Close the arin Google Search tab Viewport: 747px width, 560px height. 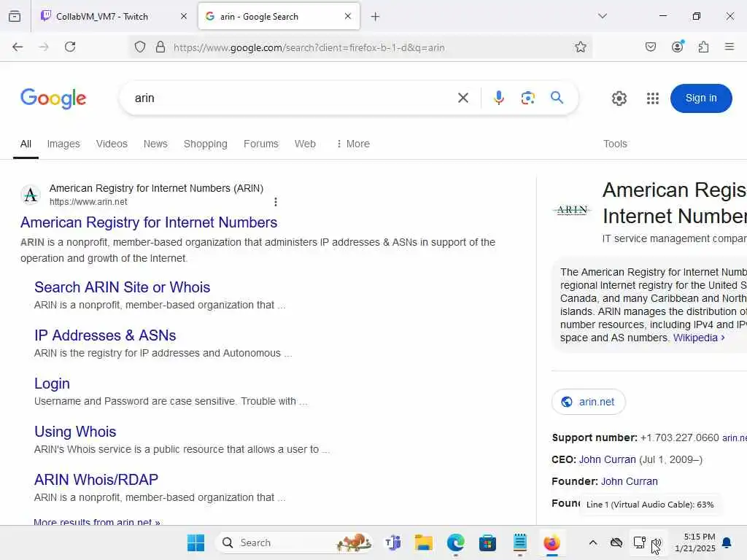(348, 16)
